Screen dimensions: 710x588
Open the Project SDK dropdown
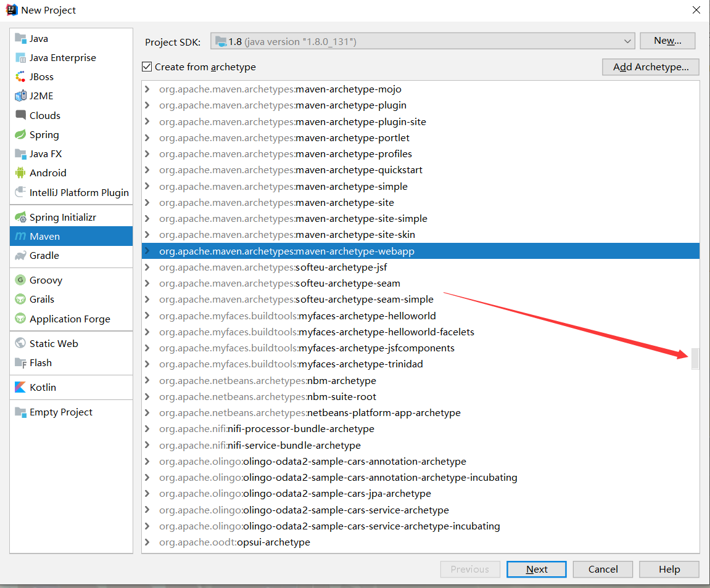pyautogui.click(x=423, y=42)
